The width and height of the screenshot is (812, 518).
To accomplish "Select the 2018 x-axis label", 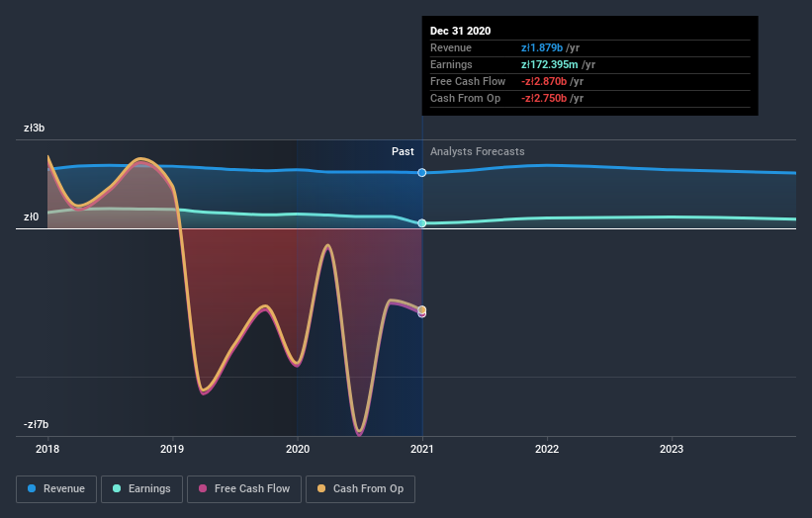I will tap(47, 449).
